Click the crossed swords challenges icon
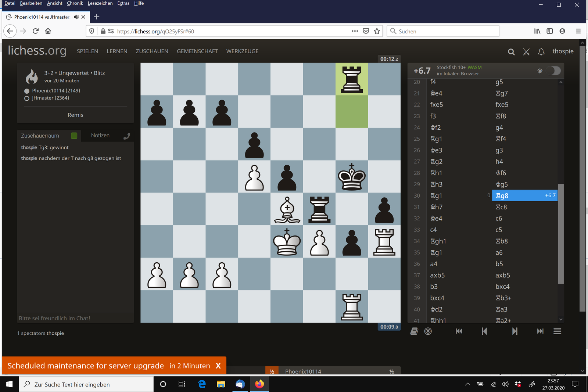This screenshot has height=392, width=588. point(526,52)
